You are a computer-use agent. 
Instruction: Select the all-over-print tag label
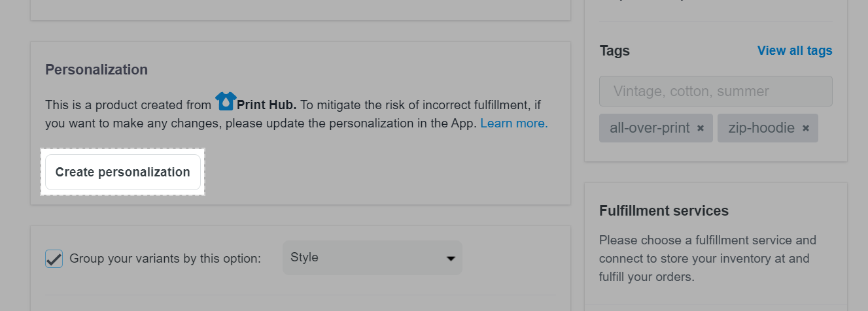650,128
